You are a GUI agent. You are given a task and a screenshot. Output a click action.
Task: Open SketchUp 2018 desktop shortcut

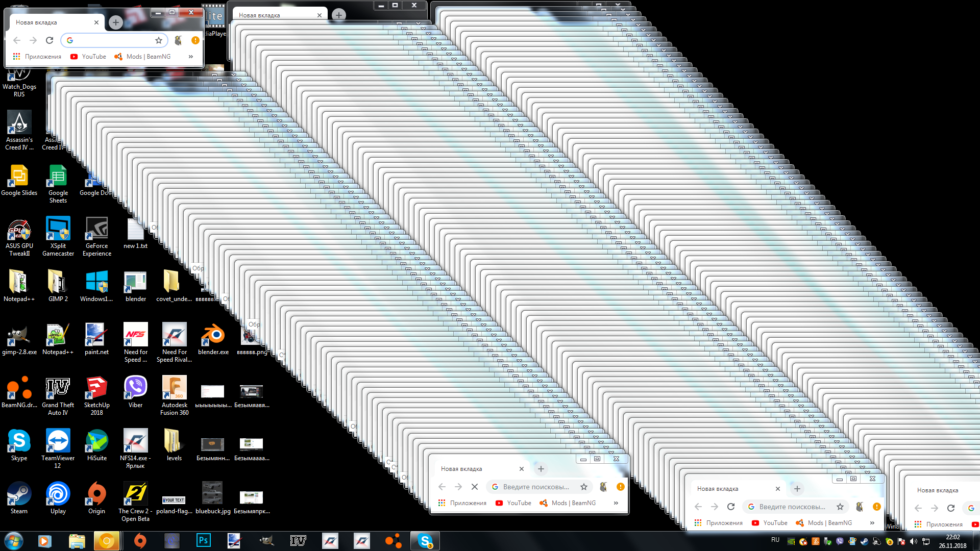(x=96, y=388)
